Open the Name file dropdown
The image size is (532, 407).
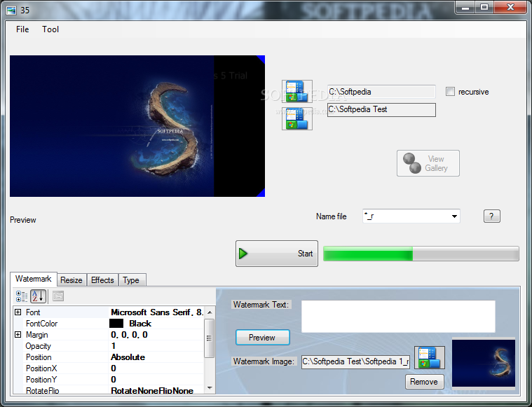click(454, 216)
